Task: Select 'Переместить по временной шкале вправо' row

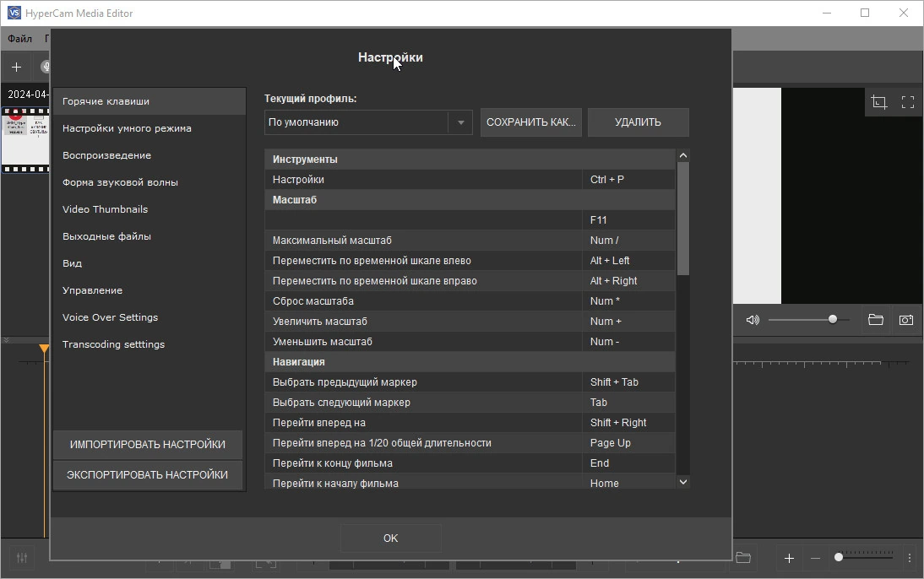Action: 470,281
